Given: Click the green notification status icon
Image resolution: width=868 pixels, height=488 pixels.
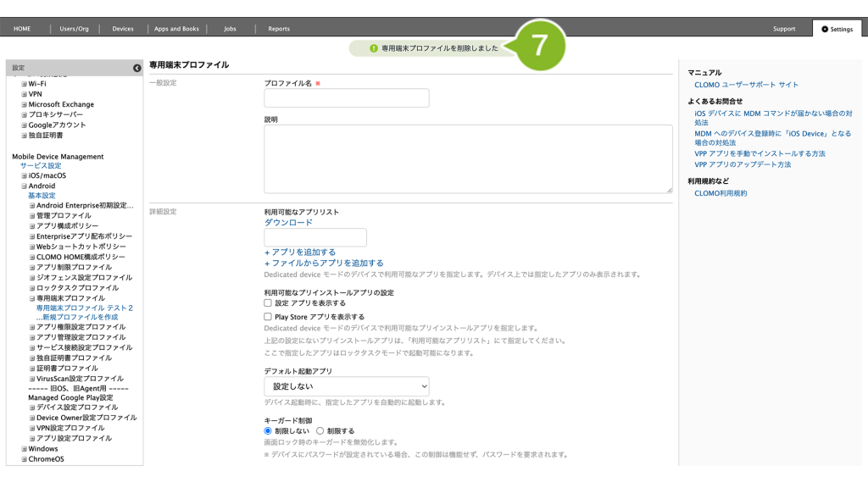Looking at the screenshot, I should point(374,48).
